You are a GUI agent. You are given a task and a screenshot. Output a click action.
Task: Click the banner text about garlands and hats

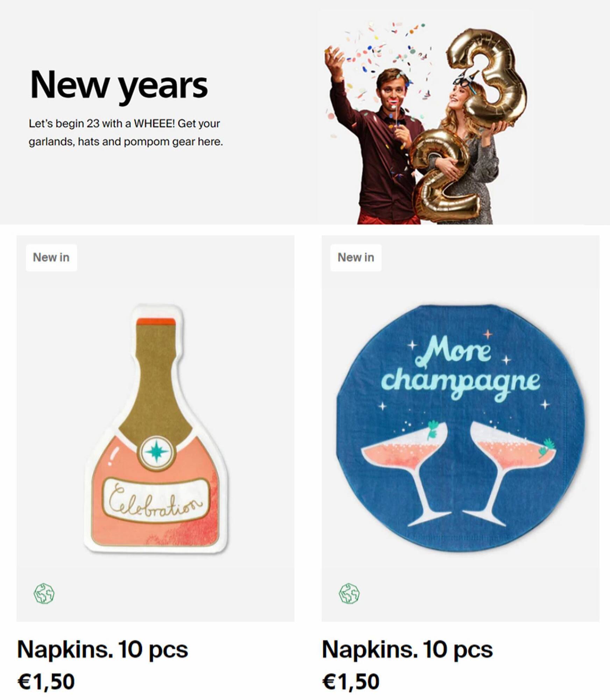(126, 133)
